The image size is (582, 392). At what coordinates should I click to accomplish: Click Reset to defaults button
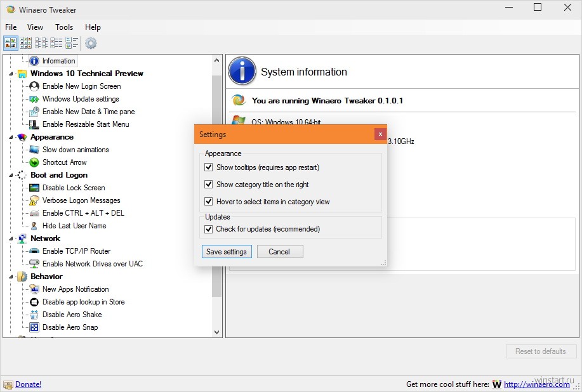[x=541, y=351]
